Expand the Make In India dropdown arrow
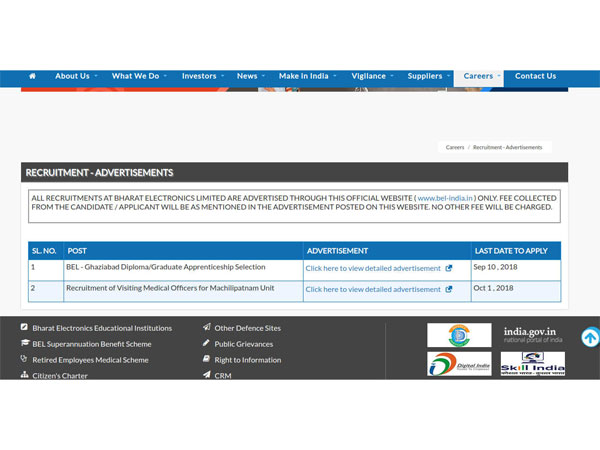The width and height of the screenshot is (600, 450). coord(335,76)
